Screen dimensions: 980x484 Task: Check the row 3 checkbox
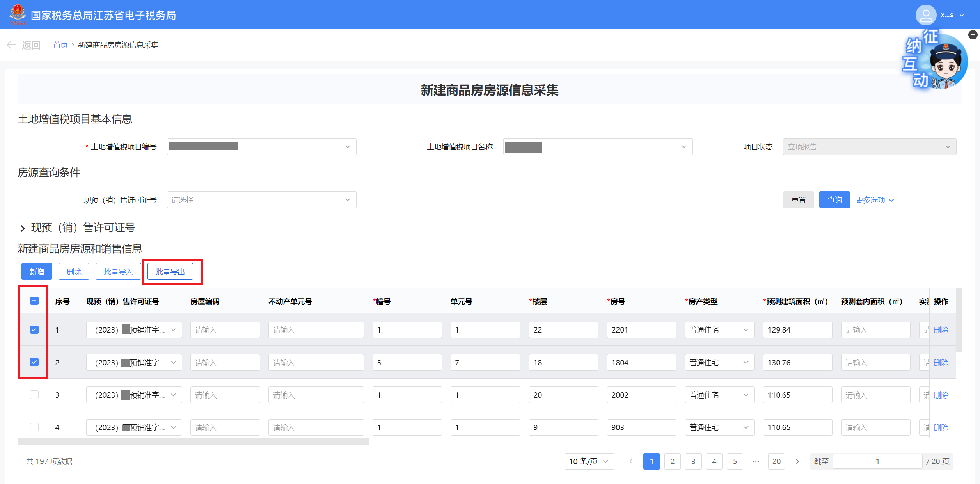click(x=34, y=395)
